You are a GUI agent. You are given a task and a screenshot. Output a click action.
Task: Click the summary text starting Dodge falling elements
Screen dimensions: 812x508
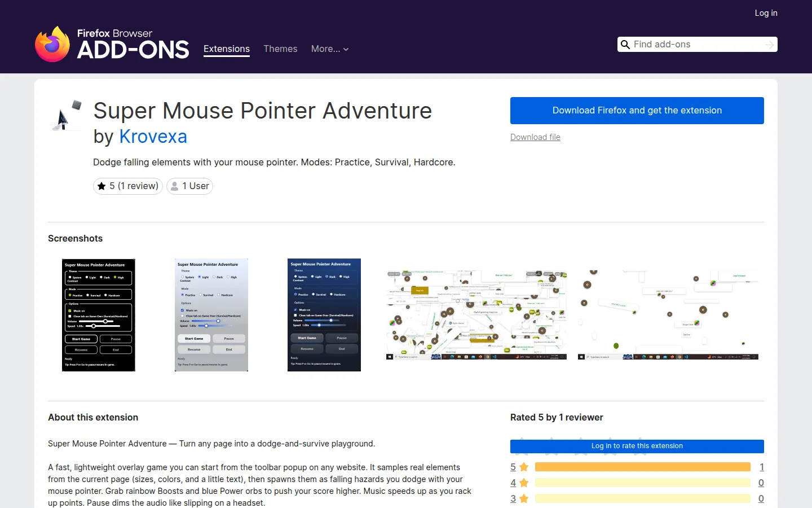pos(274,162)
